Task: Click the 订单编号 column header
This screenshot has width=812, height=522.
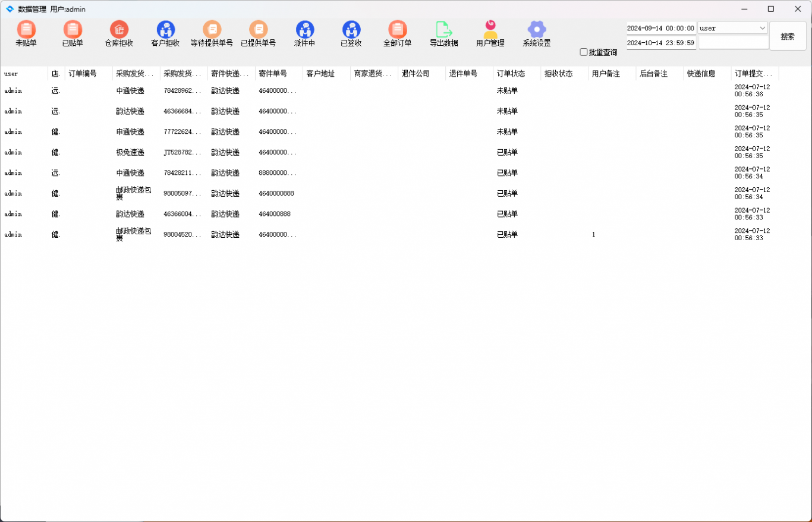Action: tap(89, 74)
